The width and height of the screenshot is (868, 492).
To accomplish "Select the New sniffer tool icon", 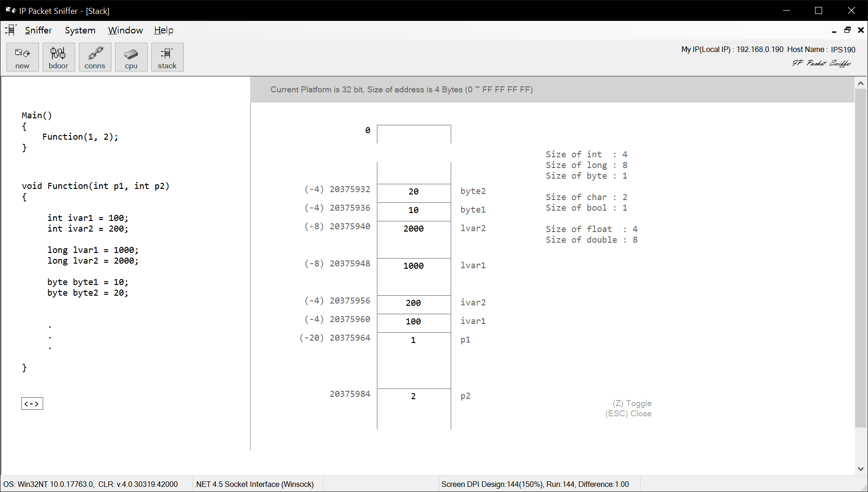I will [22, 57].
